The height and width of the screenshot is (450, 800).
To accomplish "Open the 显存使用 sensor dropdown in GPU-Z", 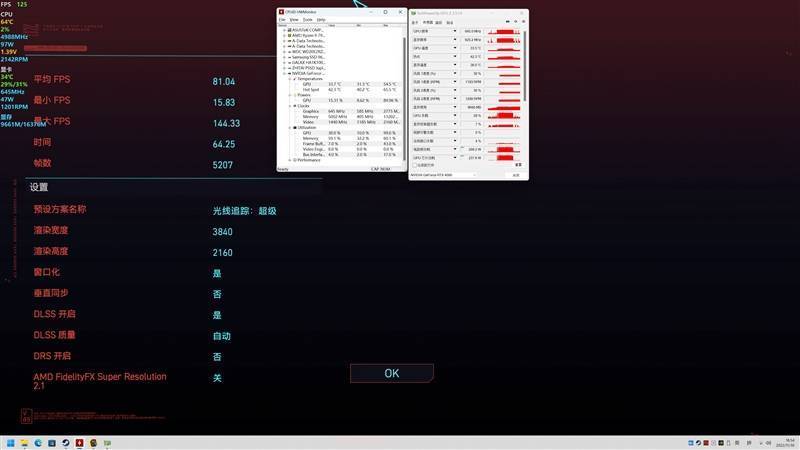I will [x=455, y=107].
